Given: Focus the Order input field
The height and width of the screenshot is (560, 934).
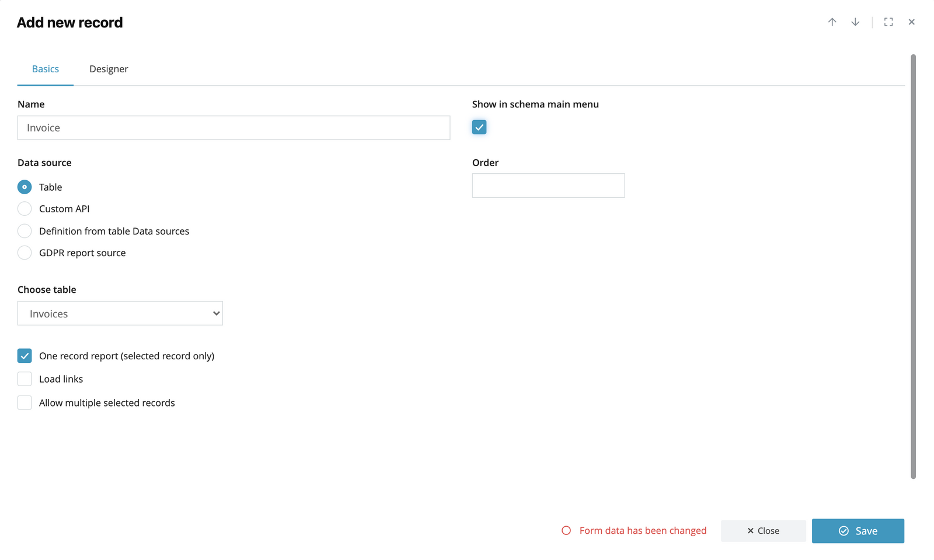Looking at the screenshot, I should 548,185.
